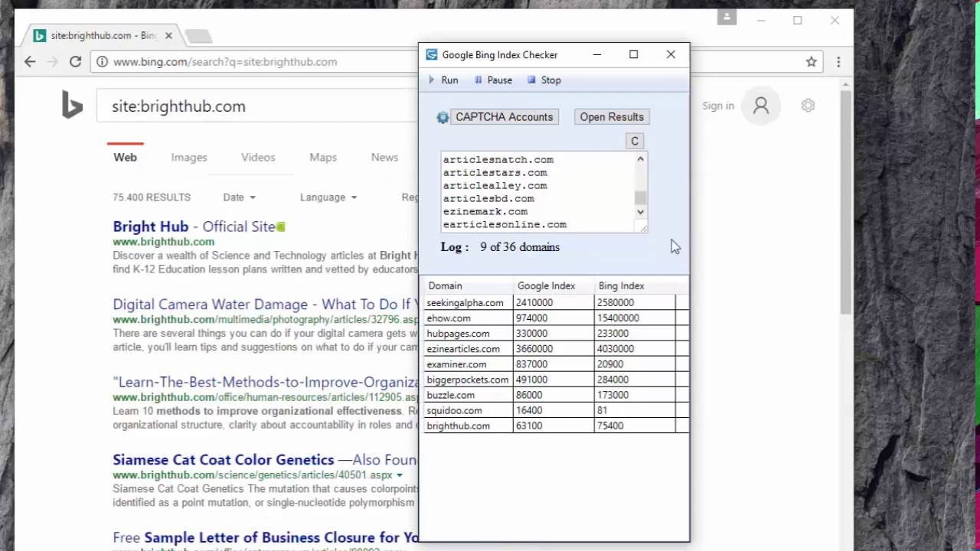Select the hubpages.com domain cell
This screenshot has width=980, height=551.
click(469, 334)
